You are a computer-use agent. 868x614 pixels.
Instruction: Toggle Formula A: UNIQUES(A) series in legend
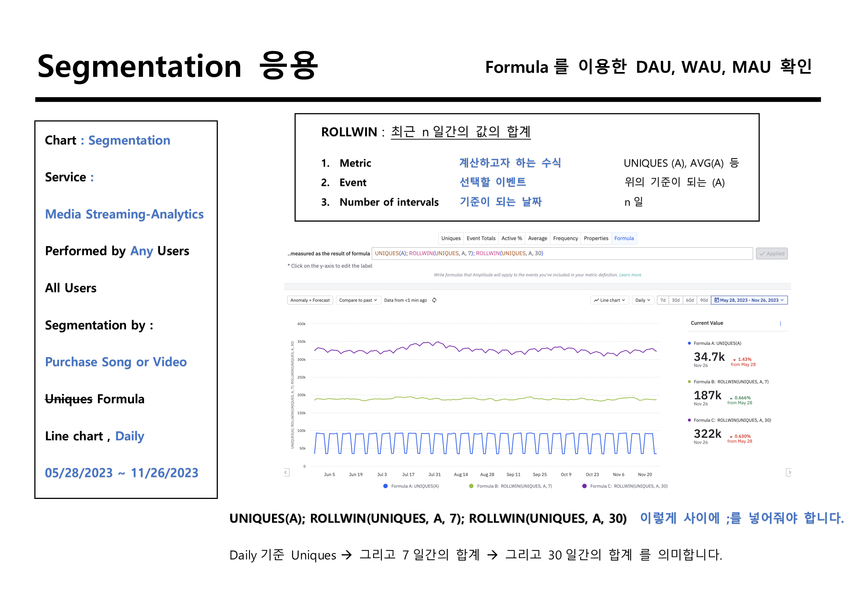415,486
